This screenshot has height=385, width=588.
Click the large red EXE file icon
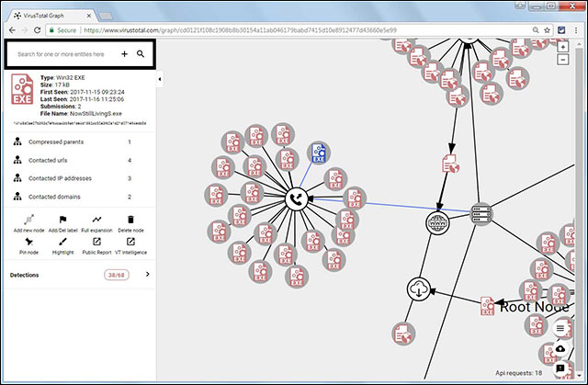click(22, 89)
